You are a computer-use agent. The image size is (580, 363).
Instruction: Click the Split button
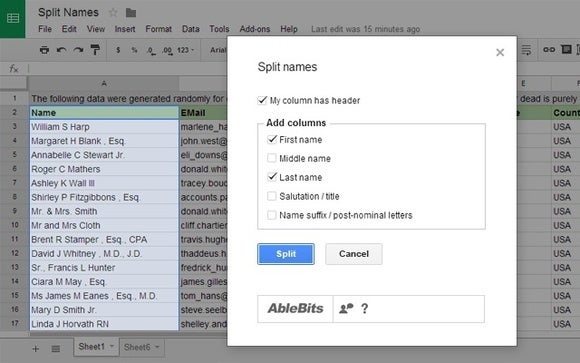[286, 254]
